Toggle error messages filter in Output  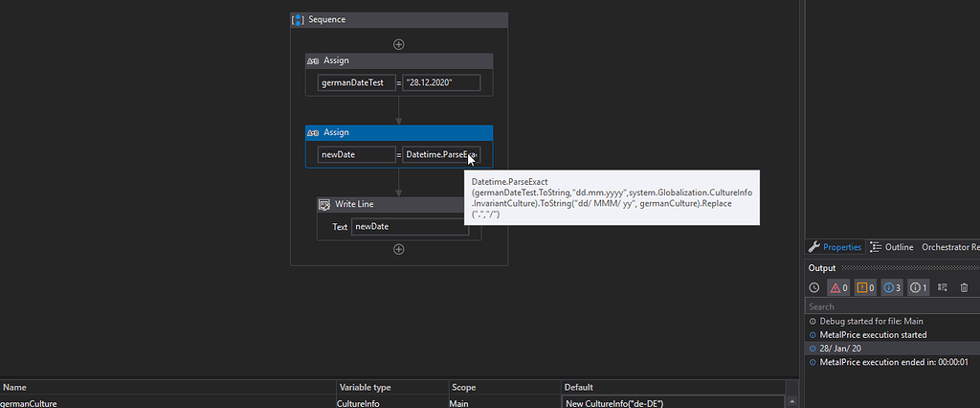[838, 288]
